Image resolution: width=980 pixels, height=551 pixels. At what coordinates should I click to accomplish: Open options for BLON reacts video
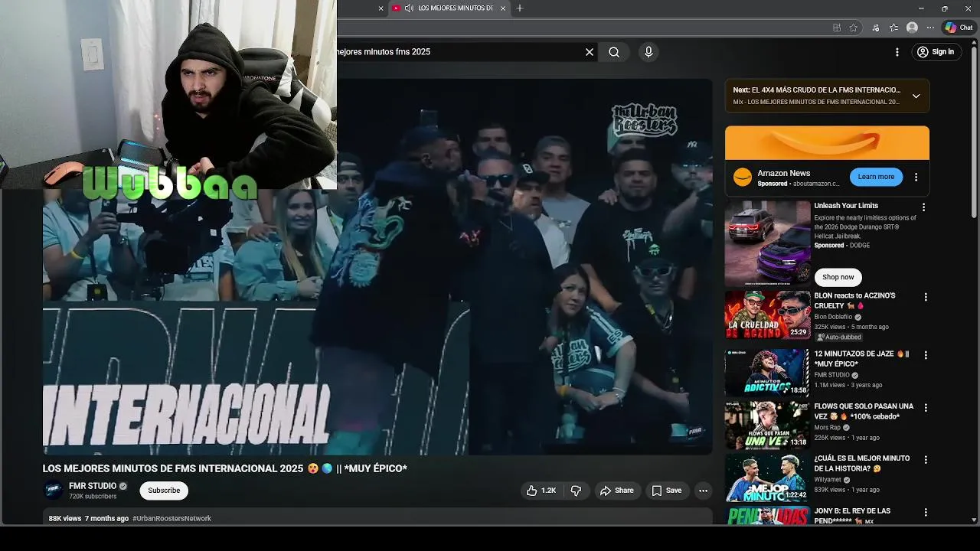926,297
